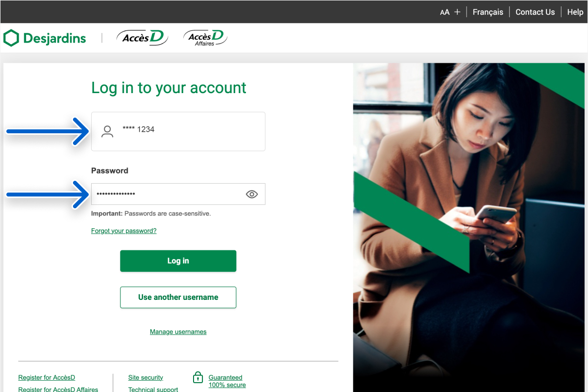
Task: Click the Desjardins hexagon logo
Action: [x=11, y=38]
